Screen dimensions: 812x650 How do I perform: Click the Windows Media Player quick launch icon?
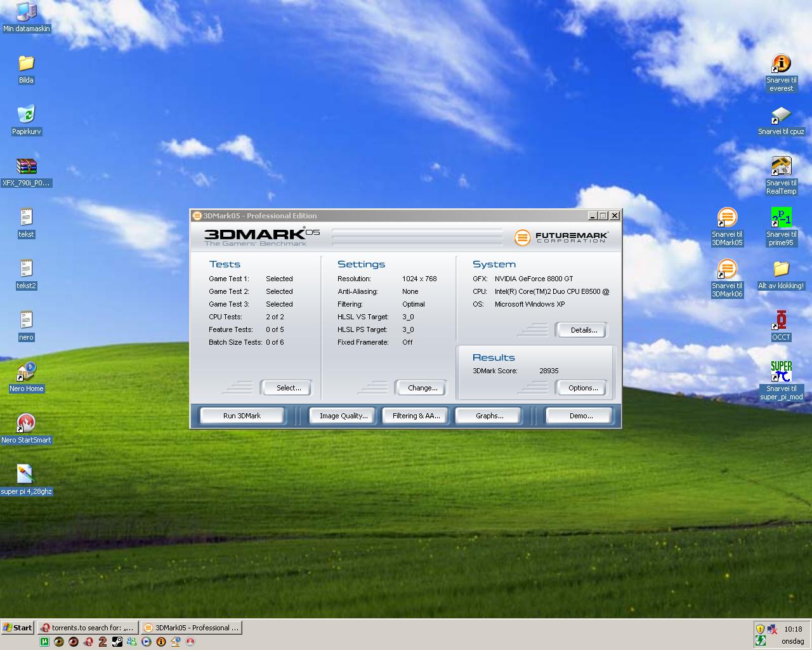pos(147,642)
